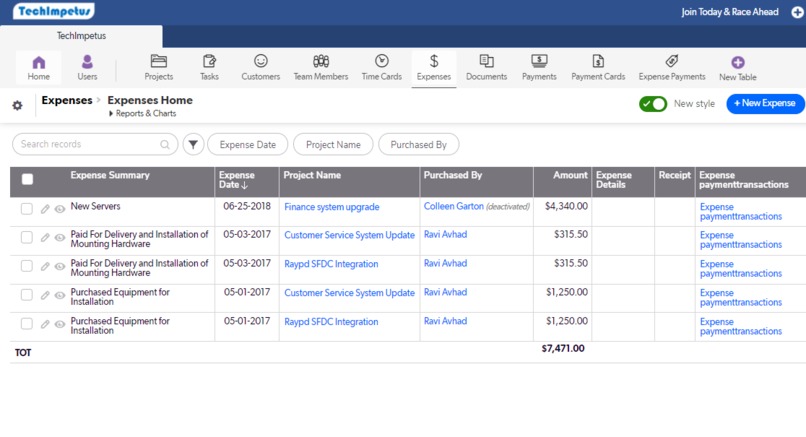
Task: View the Raypd SFDC $315.50 row eye icon
Action: click(x=60, y=267)
